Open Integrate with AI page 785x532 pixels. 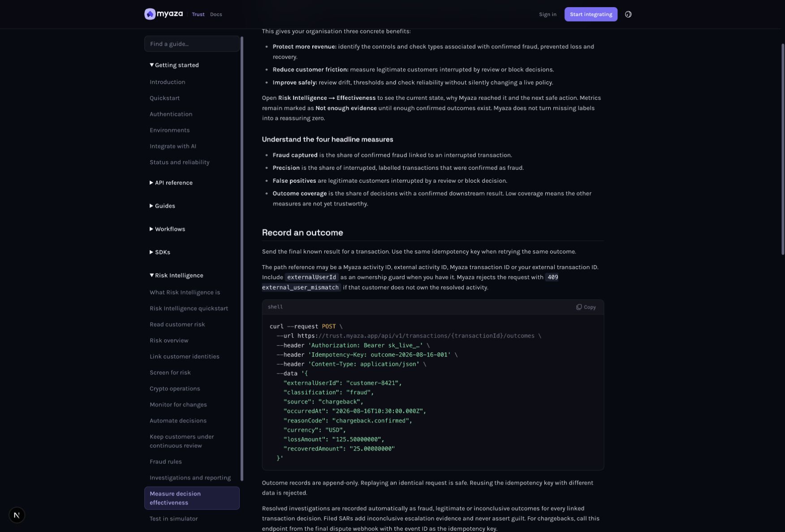click(x=173, y=146)
